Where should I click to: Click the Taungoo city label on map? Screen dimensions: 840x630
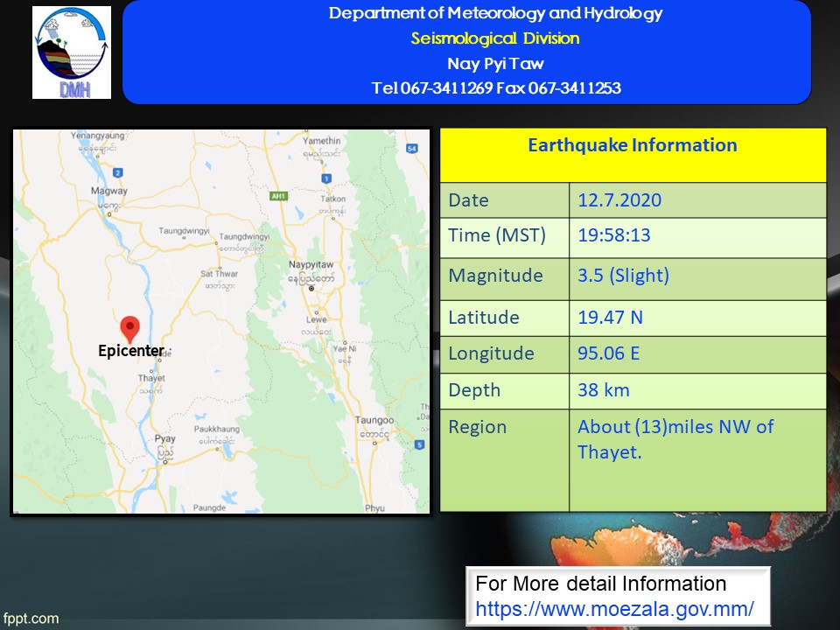point(374,421)
